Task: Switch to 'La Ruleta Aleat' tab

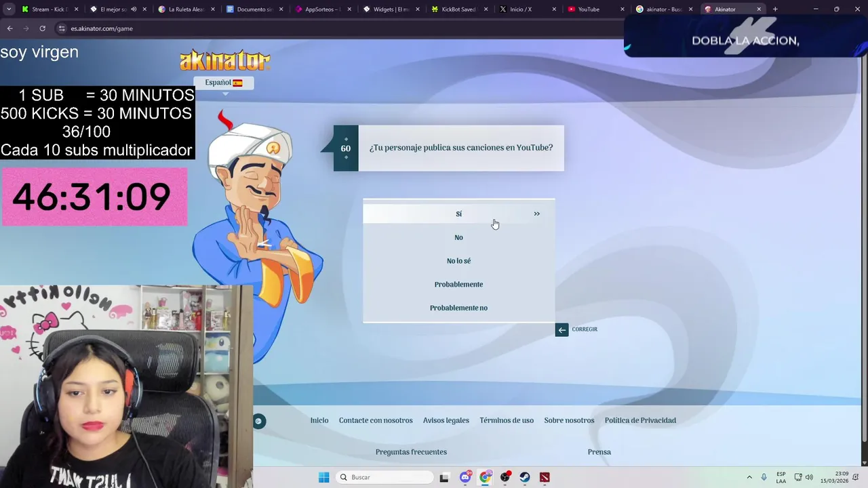Action: [x=185, y=9]
